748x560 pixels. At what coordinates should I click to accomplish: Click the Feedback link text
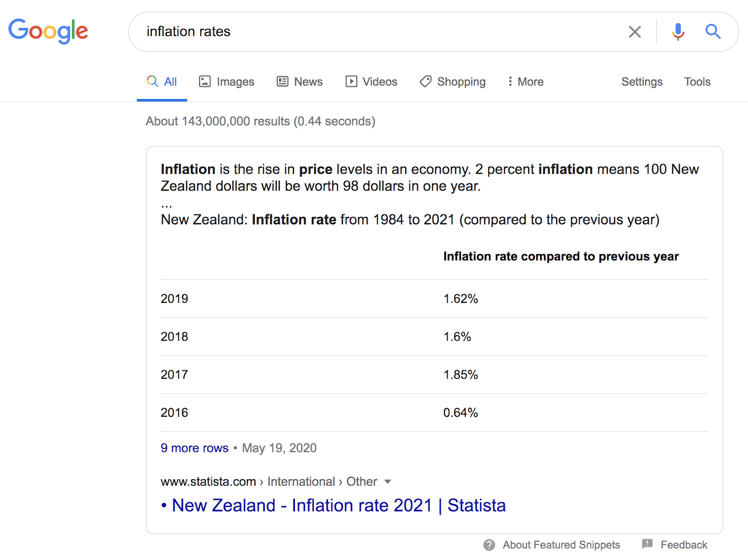click(683, 545)
